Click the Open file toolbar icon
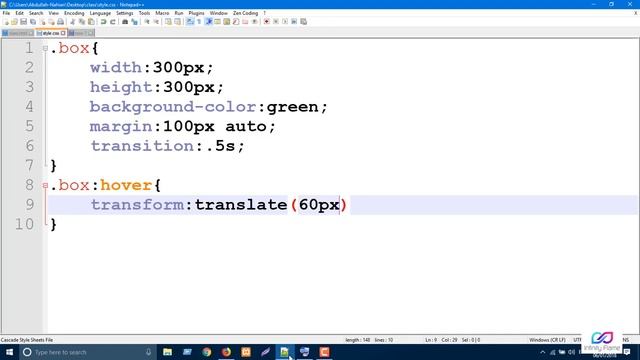 (14, 22)
